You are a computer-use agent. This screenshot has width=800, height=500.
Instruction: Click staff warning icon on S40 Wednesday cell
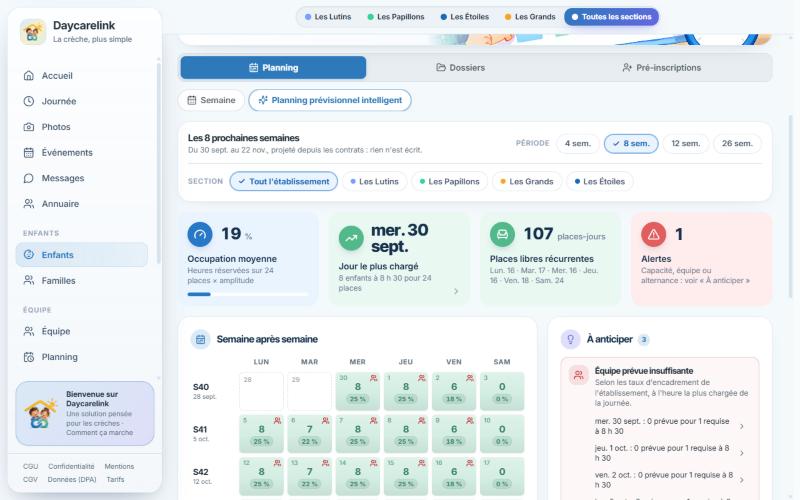click(373, 378)
